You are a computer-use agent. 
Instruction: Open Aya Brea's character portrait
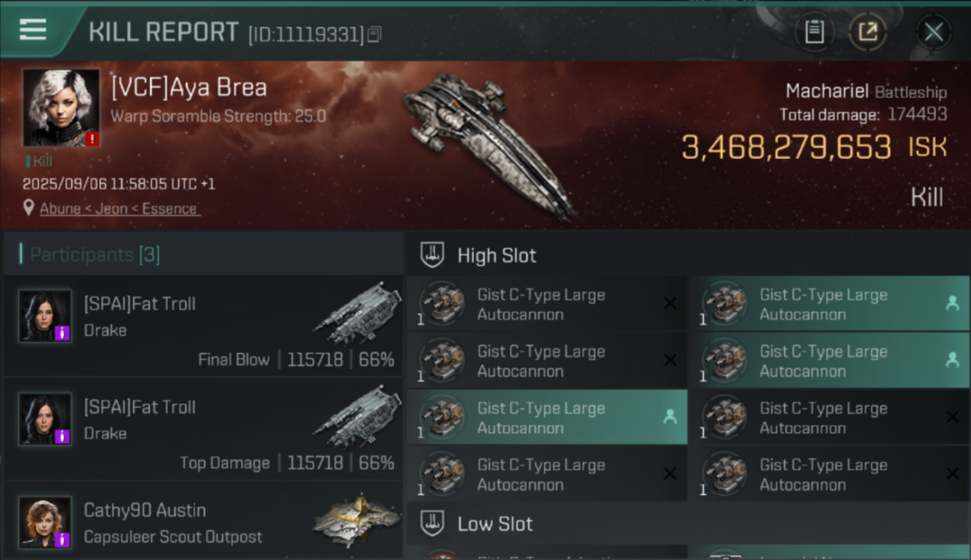(x=61, y=108)
